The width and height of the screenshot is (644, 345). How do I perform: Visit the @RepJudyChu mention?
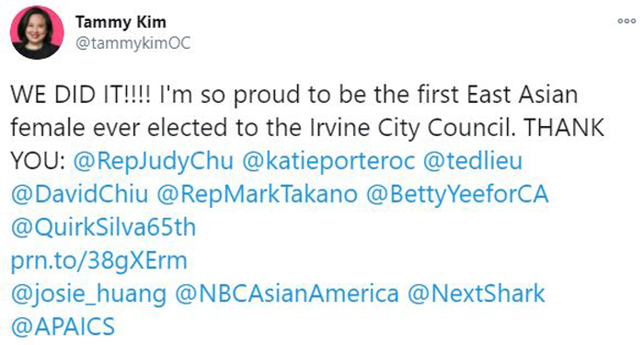(154, 161)
